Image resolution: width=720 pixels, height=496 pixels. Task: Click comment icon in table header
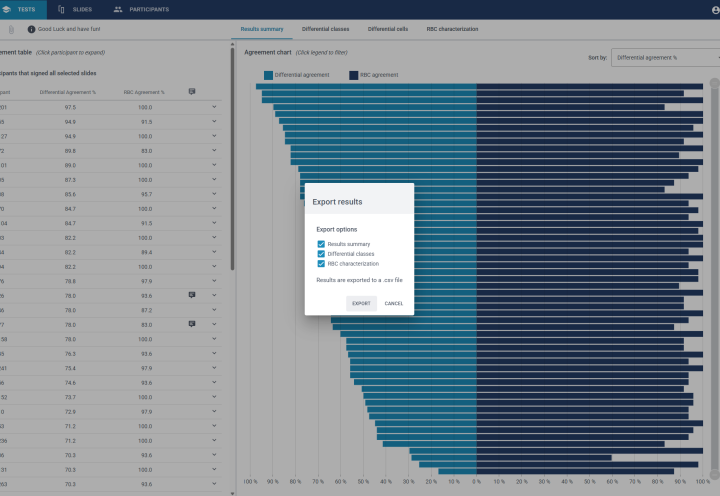coord(192,91)
